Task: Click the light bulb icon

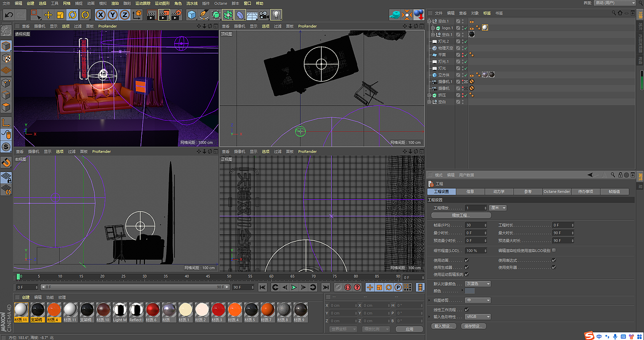Action: coord(276,15)
